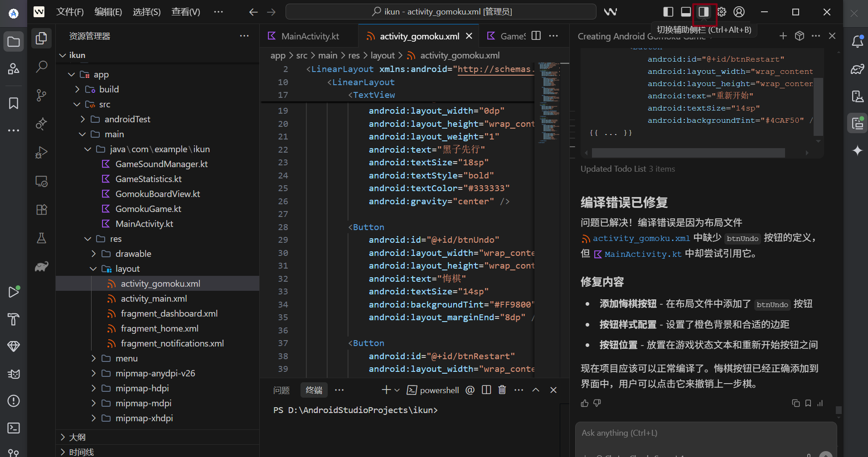Focus the Ask anything chat input
Viewport: 868px width, 457px height.
click(706, 433)
